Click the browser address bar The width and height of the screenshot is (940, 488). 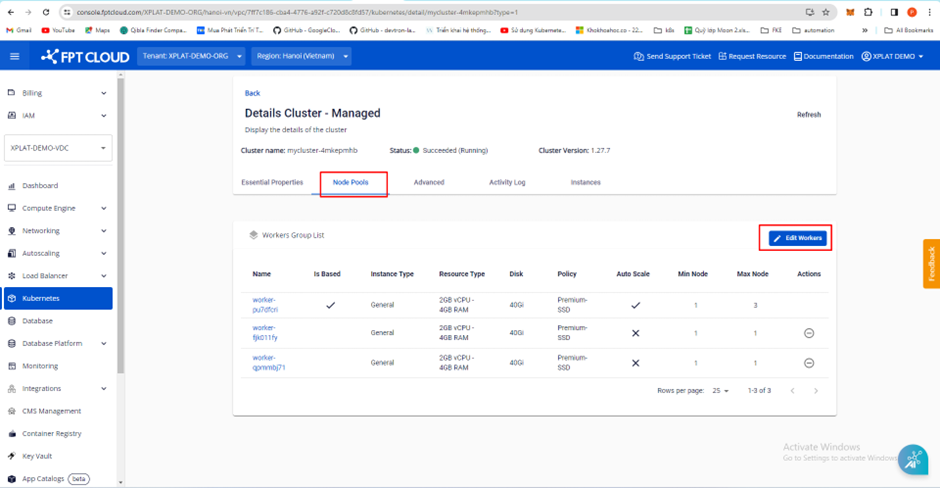[400, 12]
